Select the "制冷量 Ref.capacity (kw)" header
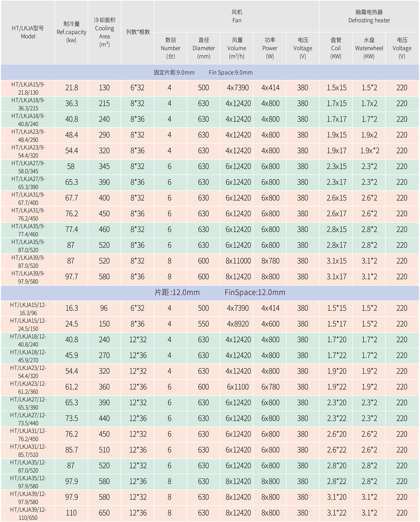Image resolution: width=420 pixels, height=522 pixels. (71, 32)
